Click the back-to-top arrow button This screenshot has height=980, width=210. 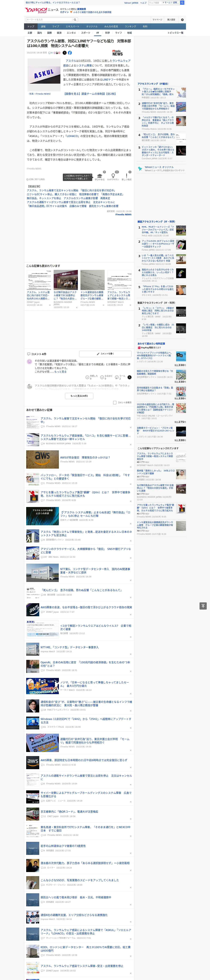pyautogui.click(x=203, y=606)
